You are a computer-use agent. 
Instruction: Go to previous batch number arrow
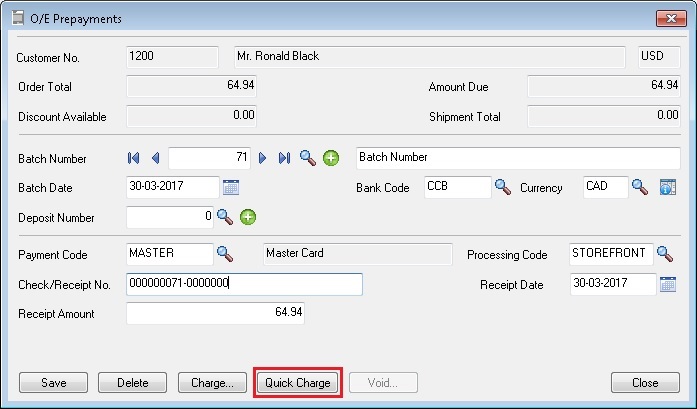click(x=156, y=158)
